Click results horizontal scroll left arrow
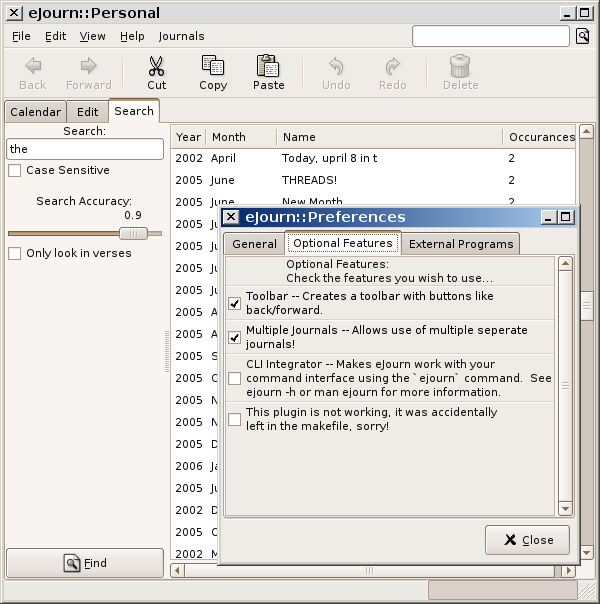The height and width of the screenshot is (604, 600). click(177, 570)
